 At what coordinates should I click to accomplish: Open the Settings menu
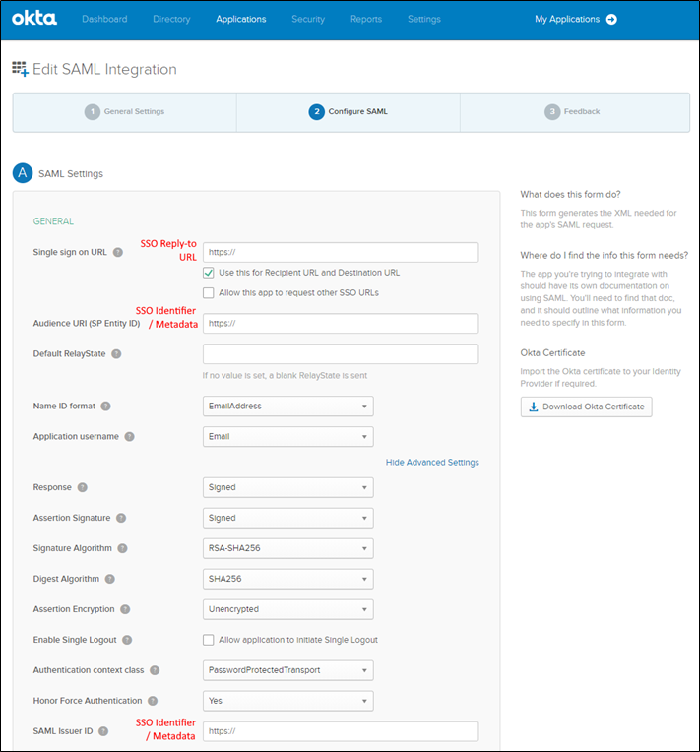(x=424, y=19)
